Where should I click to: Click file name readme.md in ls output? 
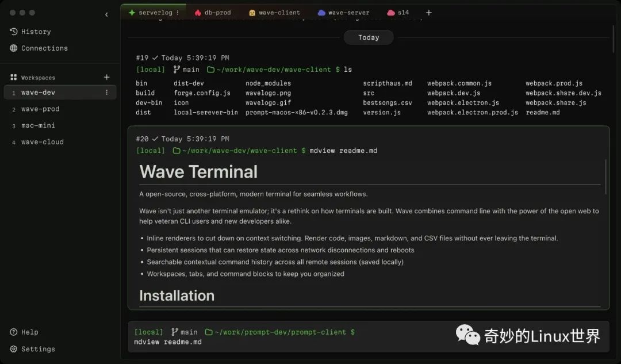[x=543, y=113]
